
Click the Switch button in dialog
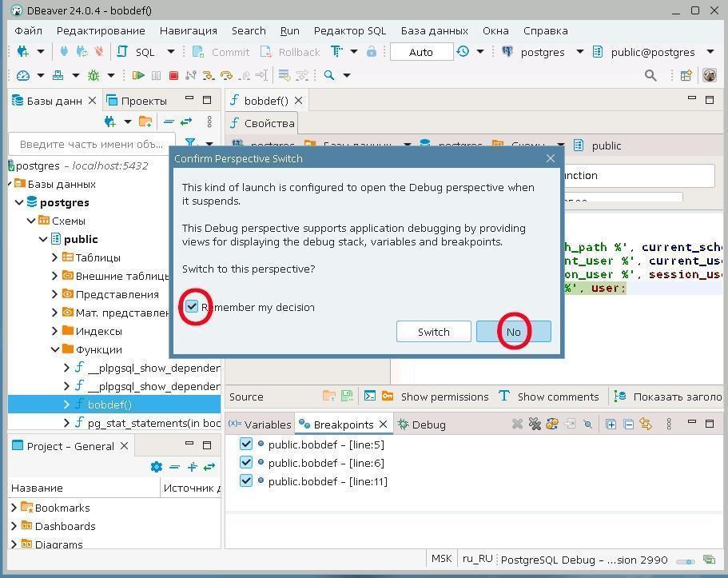click(x=433, y=332)
